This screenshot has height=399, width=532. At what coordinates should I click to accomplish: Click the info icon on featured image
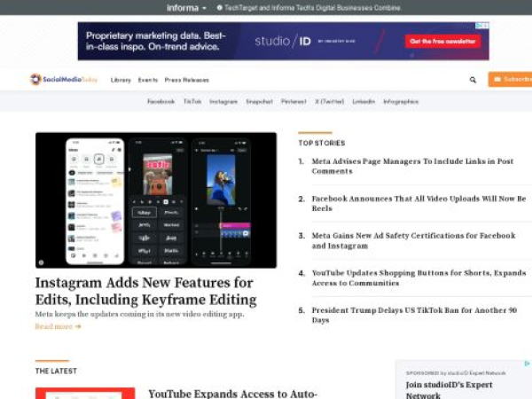click(42, 262)
